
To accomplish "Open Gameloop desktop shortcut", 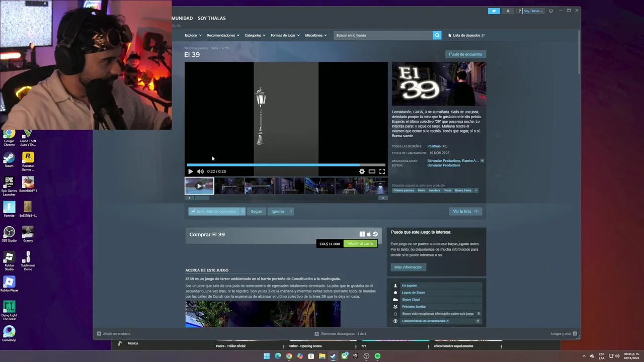I will pos(9,334).
